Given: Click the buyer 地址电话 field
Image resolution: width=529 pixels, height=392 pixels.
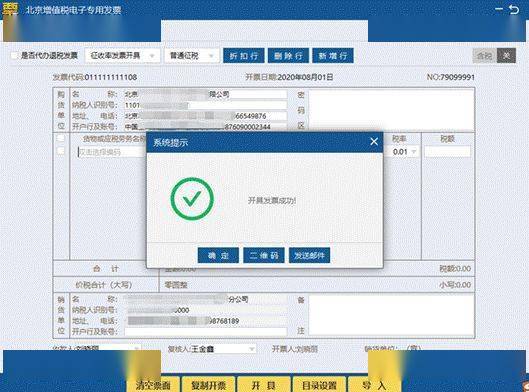Looking at the screenshot, I should point(206,116).
